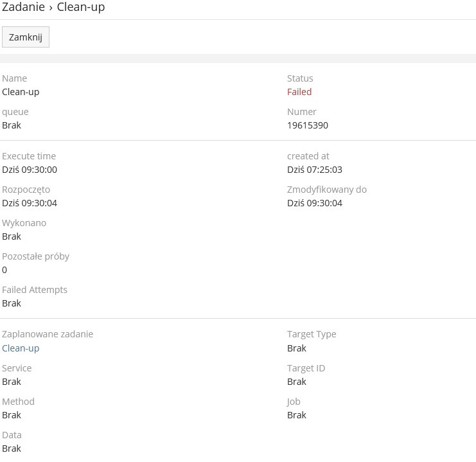Click the created at value Dziś 07:25:03
Image resolution: width=476 pixels, height=462 pixels.
pyautogui.click(x=315, y=170)
